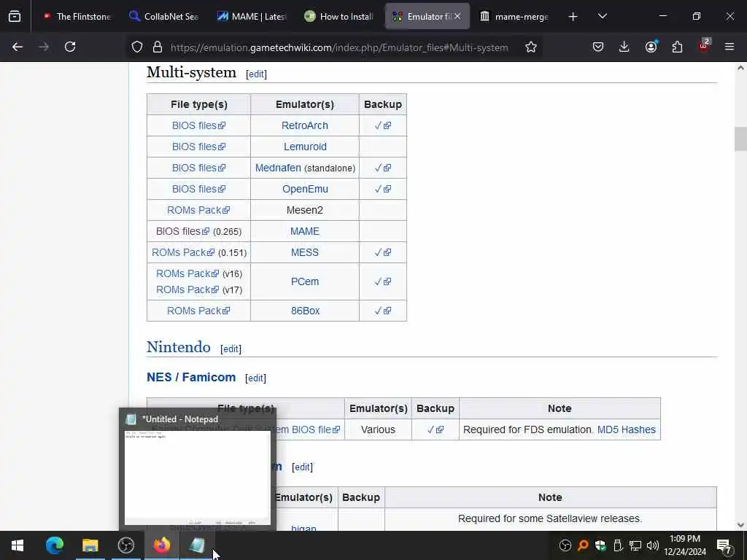747x560 pixels.
Task: Open clock and date 1:09 PM
Action: tap(685, 545)
